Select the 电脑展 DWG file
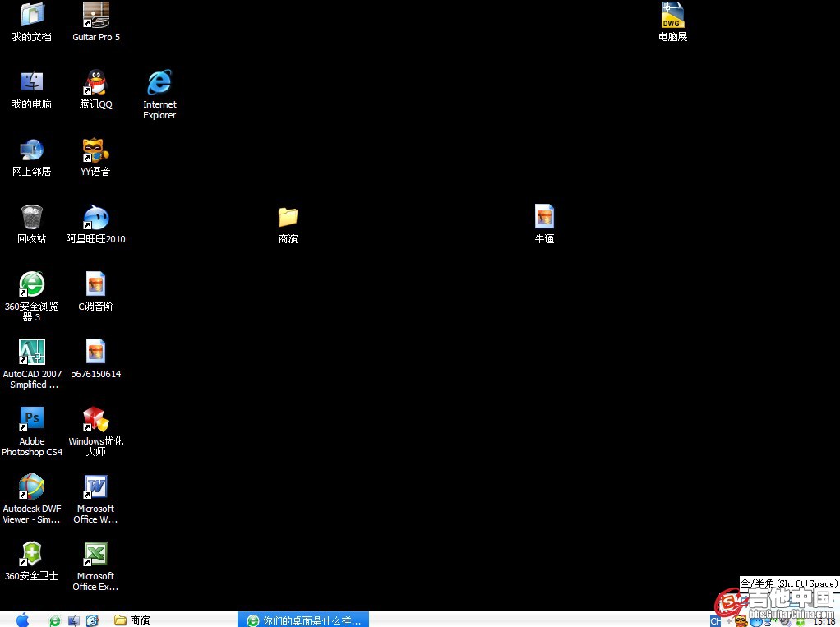 [x=673, y=22]
